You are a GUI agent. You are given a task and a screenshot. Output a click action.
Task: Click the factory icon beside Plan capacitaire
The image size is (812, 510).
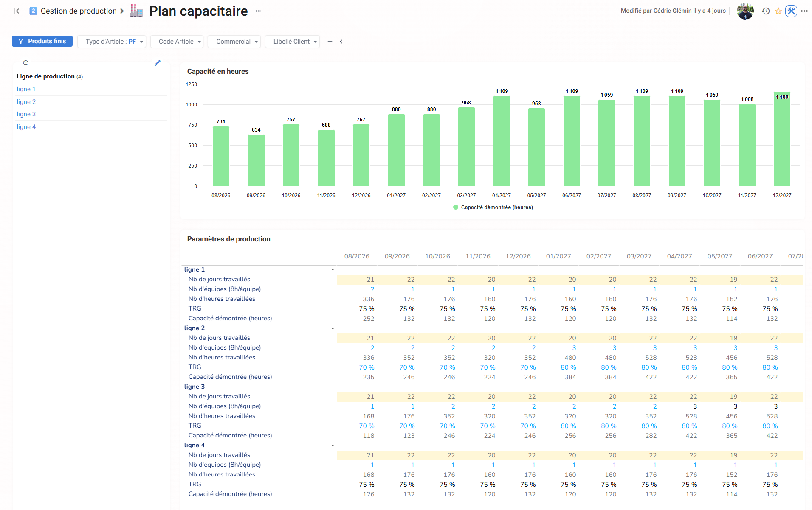coord(136,11)
